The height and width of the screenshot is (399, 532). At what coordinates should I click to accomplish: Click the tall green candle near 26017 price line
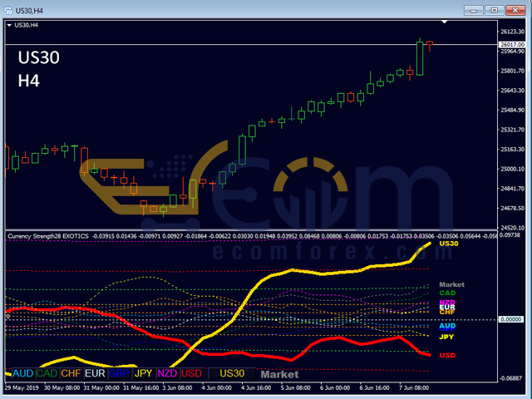[420, 58]
